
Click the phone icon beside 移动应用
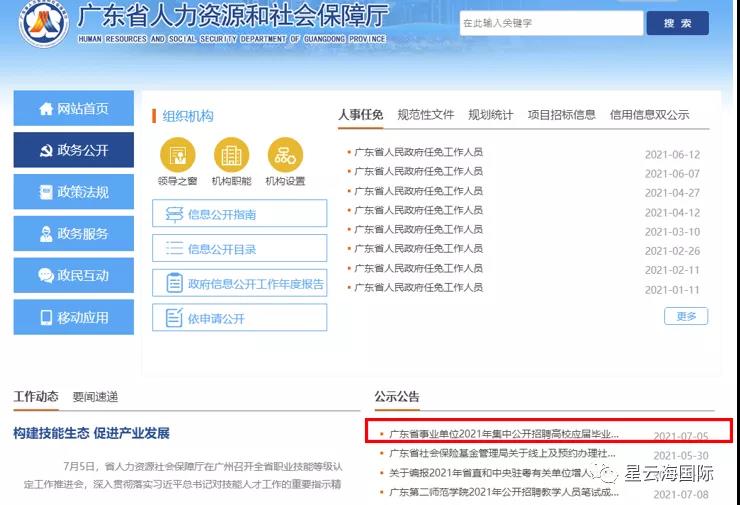tap(46, 317)
